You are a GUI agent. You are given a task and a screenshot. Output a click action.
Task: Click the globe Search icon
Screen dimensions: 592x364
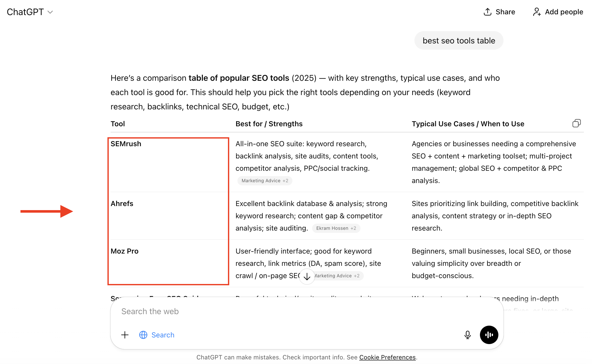pyautogui.click(x=143, y=335)
